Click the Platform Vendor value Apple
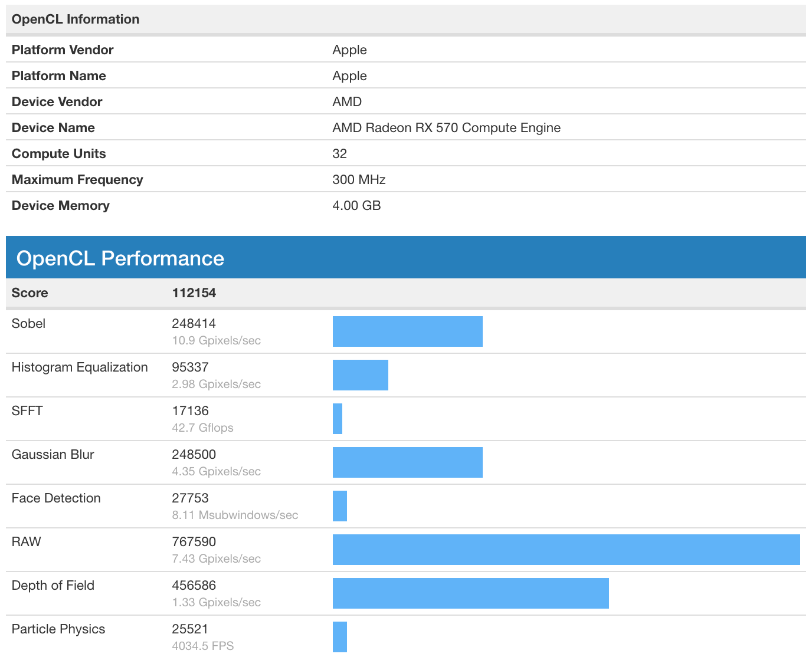 349,50
